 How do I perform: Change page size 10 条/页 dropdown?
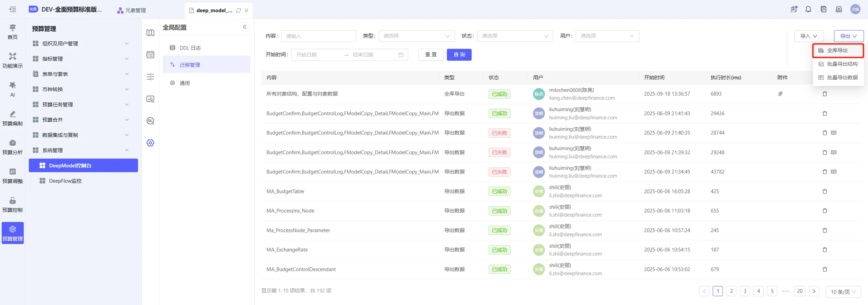(843, 292)
